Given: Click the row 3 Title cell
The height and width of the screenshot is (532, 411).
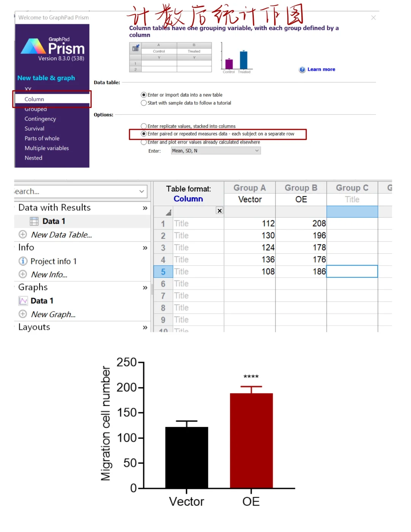Looking at the screenshot, I should (198, 248).
